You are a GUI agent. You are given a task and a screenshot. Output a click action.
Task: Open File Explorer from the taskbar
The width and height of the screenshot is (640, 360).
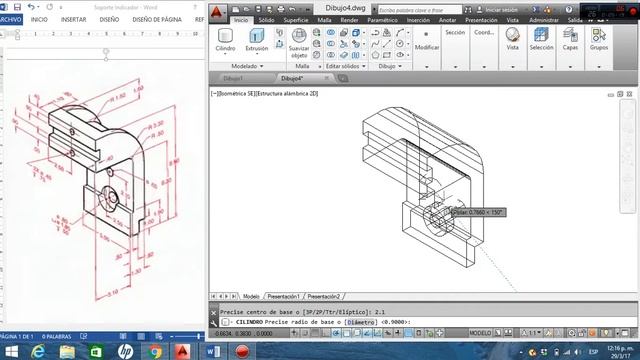[67, 351]
